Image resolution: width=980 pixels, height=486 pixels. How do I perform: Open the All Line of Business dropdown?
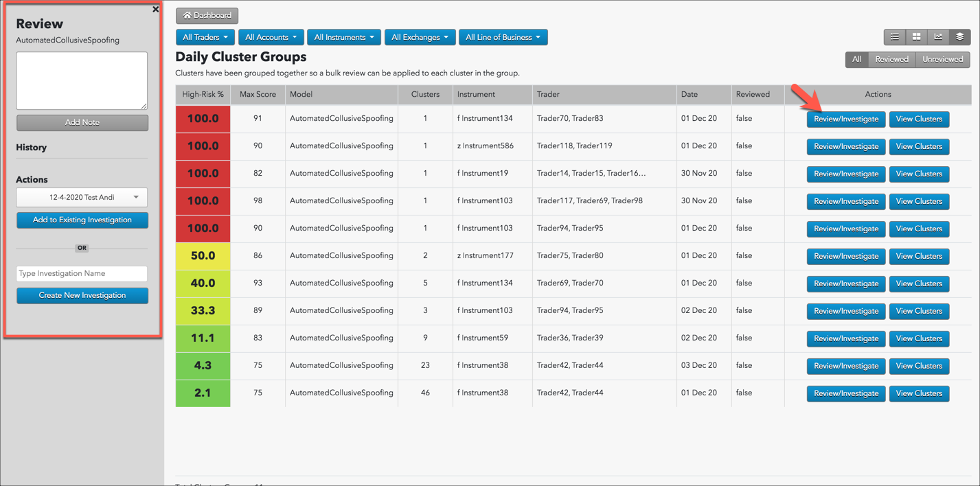(503, 37)
